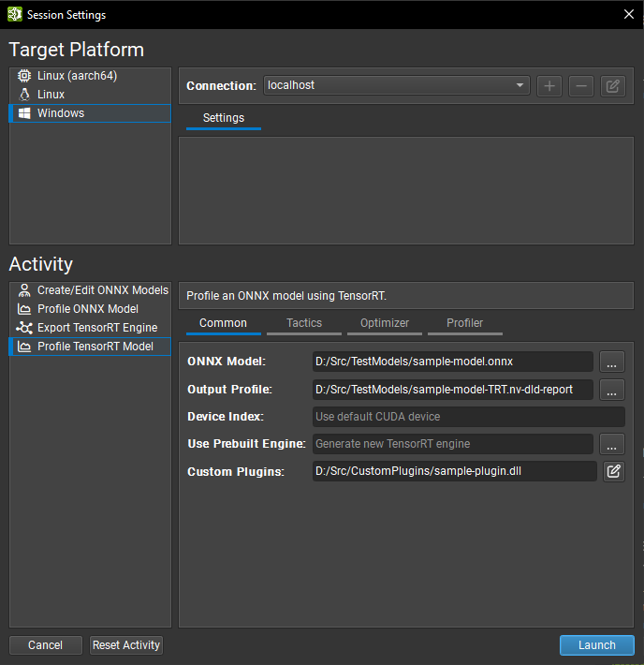This screenshot has width=644, height=665.
Task: Select the Linux target platform
Action: click(51, 95)
